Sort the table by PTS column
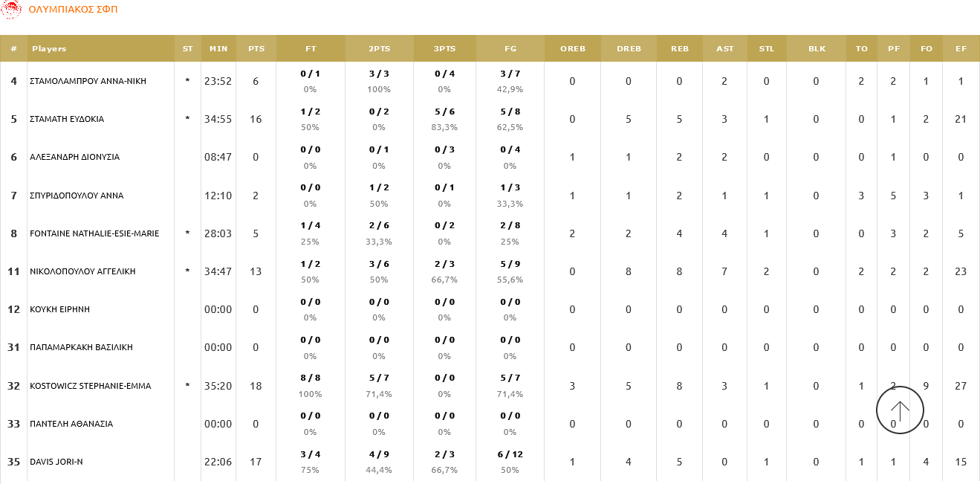980x484 pixels. pyautogui.click(x=255, y=48)
